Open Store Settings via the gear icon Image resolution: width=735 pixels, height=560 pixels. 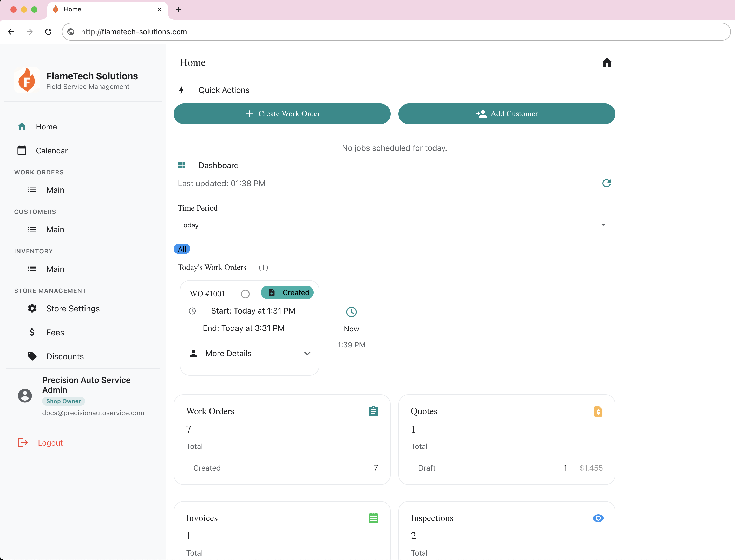coord(32,308)
